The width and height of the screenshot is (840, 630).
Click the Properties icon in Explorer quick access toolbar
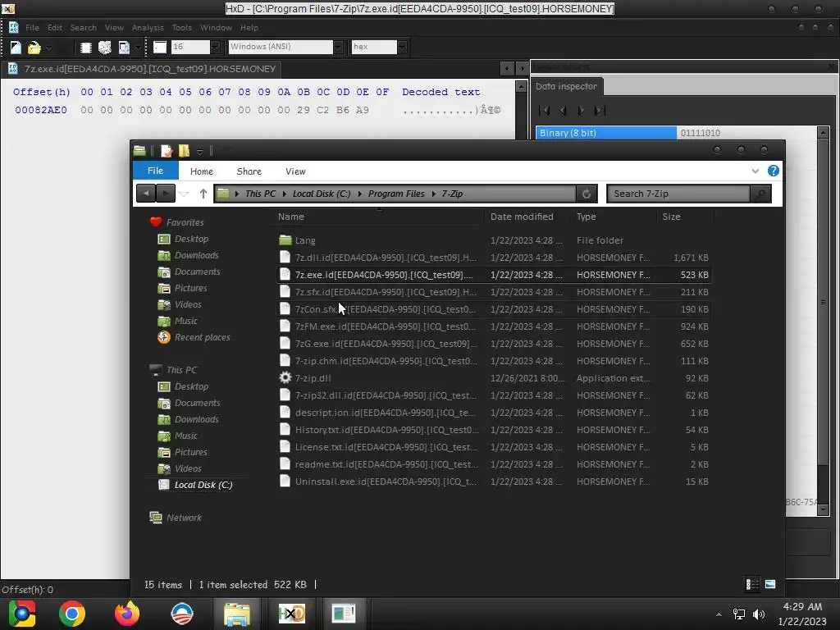[x=167, y=151]
